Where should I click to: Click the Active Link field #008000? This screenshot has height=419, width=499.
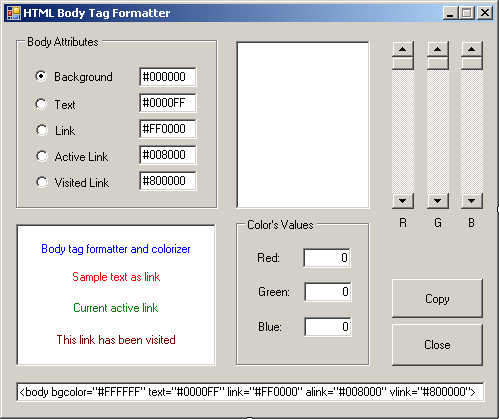(x=168, y=155)
